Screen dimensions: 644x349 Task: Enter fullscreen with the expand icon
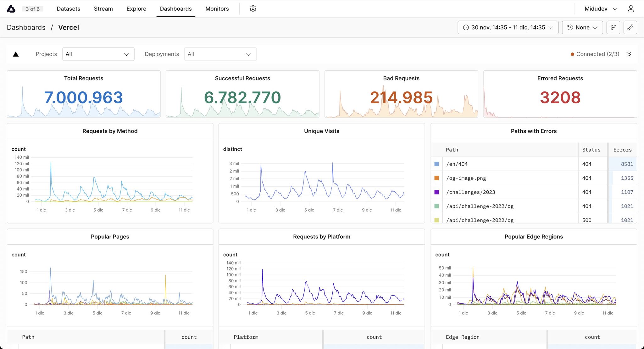pos(630,27)
